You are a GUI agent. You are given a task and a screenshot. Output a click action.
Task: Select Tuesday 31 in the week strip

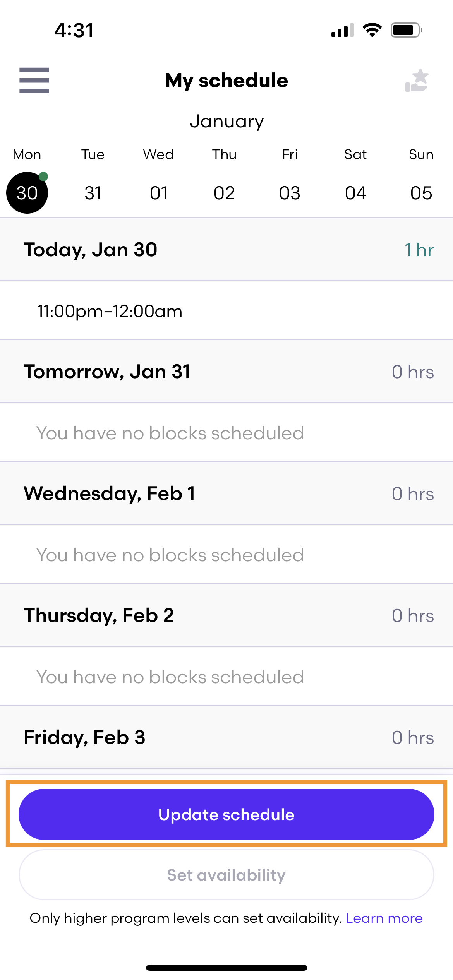(x=93, y=193)
